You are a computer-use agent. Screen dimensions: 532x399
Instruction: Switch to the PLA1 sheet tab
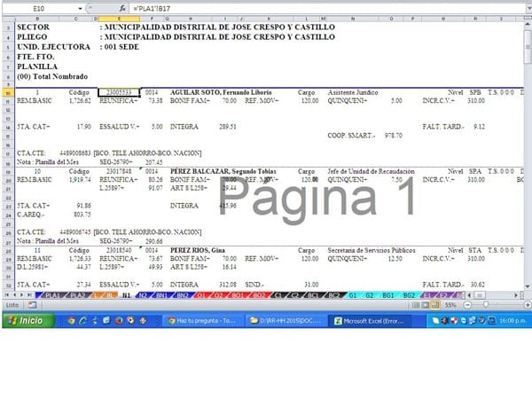[x=51, y=295]
